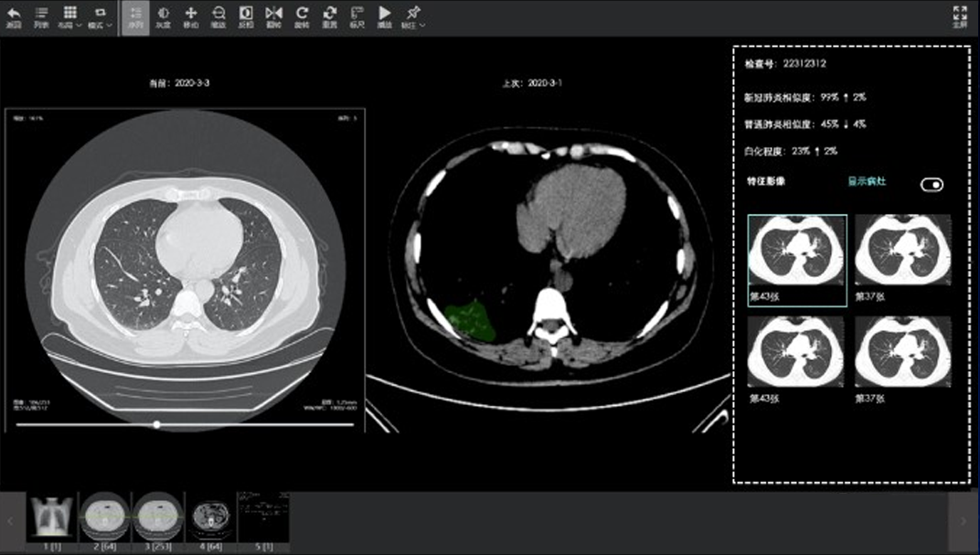
Task: Activate the zoom (缩放) magnifier tool
Action: pyautogui.click(x=218, y=16)
